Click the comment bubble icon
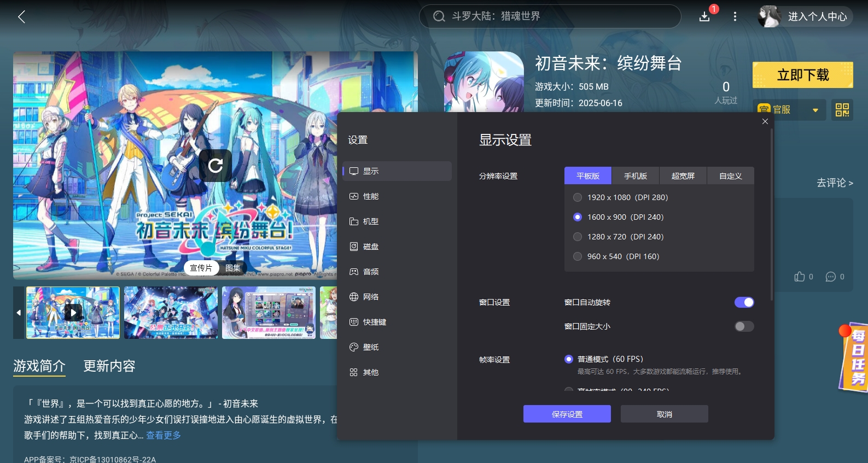Image resolution: width=868 pixels, height=463 pixels. (x=830, y=277)
